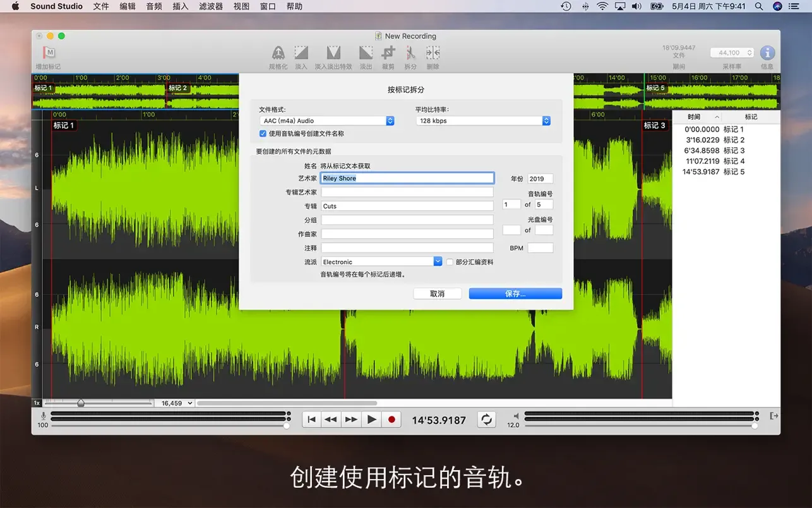Select the 标记 3 row at 6'34.8598
Screen dimensions: 812x508
(x=726, y=150)
